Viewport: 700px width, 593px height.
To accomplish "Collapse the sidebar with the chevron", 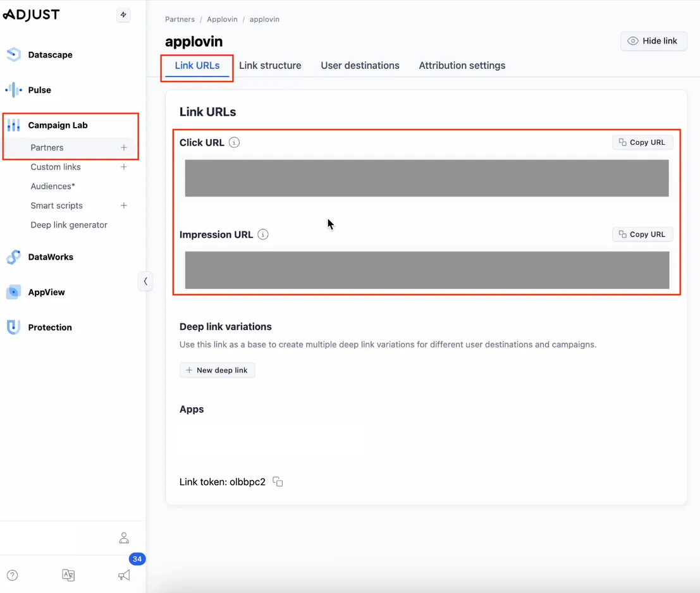I will click(x=145, y=281).
